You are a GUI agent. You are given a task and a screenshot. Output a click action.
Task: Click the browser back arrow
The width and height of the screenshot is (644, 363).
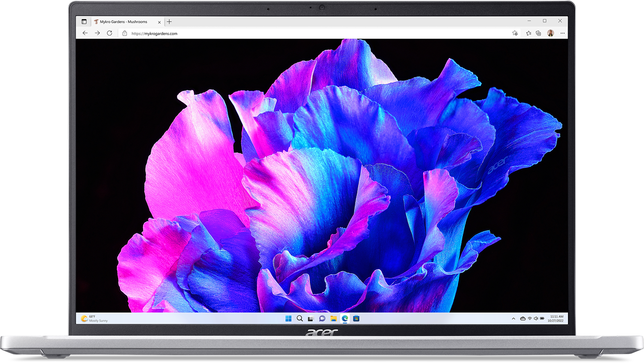pos(85,33)
